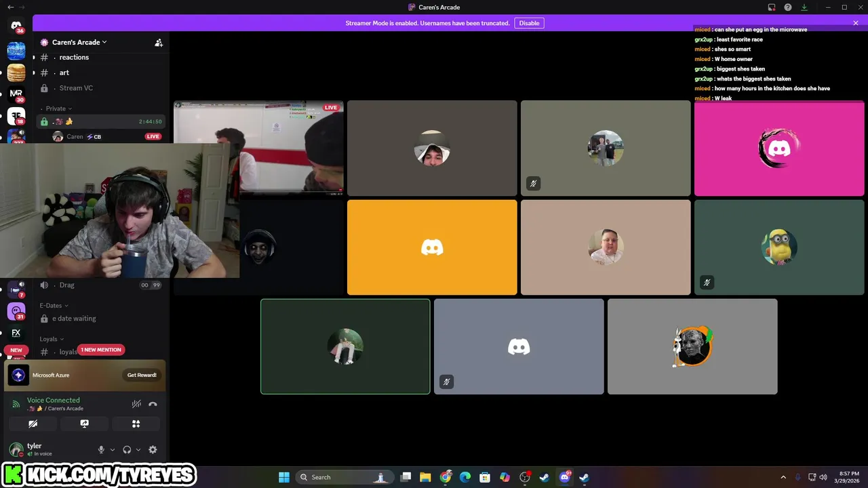Screen dimensions: 868x488
Task: Click the voice connection signal icon
Action: click(16, 404)
